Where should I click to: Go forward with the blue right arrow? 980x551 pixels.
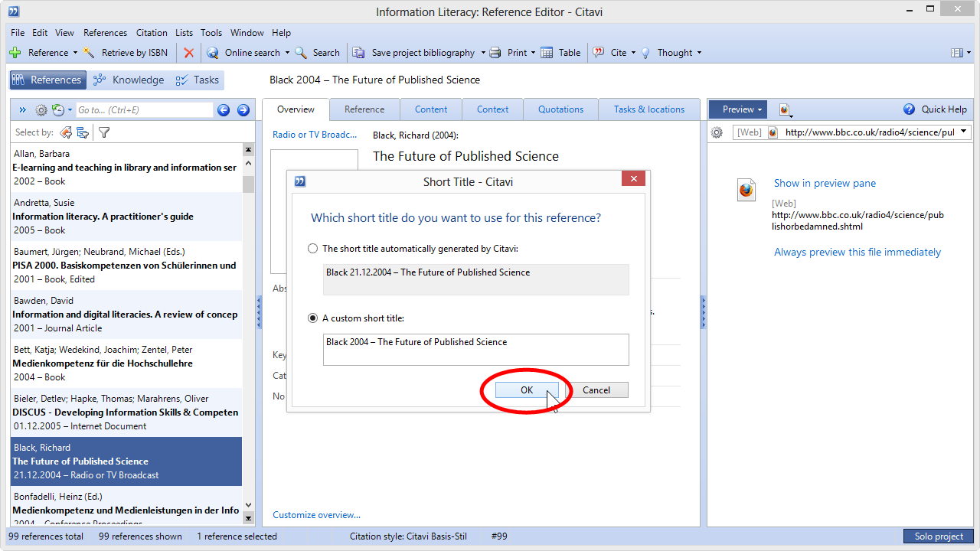(243, 110)
